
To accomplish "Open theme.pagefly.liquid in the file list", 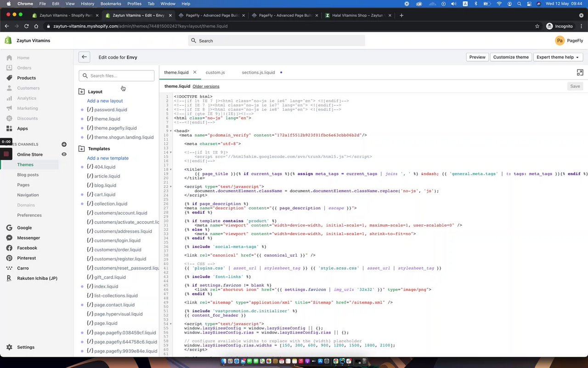I will pyautogui.click(x=115, y=128).
